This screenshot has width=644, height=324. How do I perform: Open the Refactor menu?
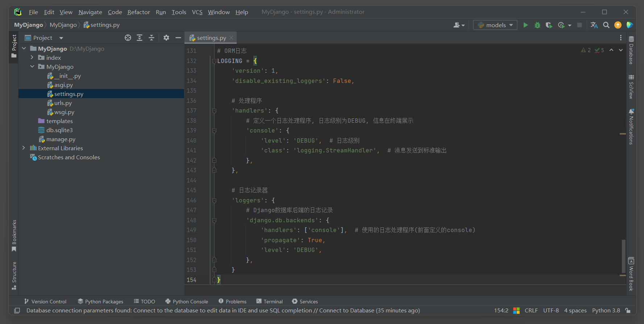[x=138, y=12]
